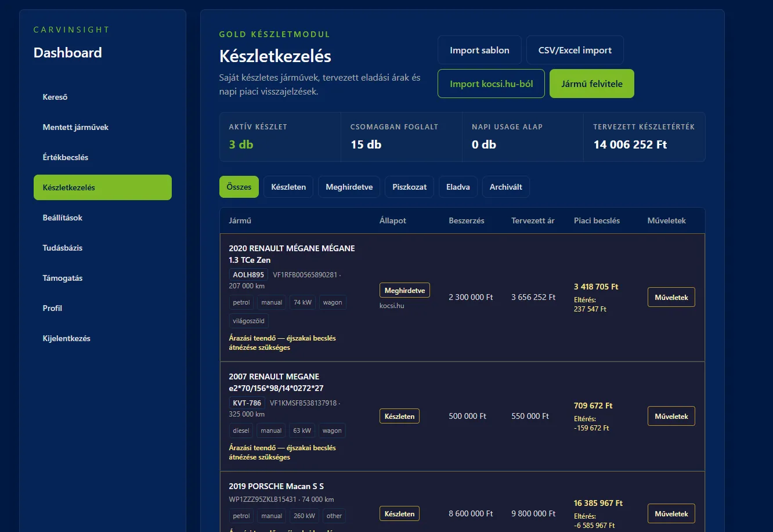Click Készleten badge of 2007 Renault Megane
The width and height of the screenshot is (773, 532).
(399, 416)
